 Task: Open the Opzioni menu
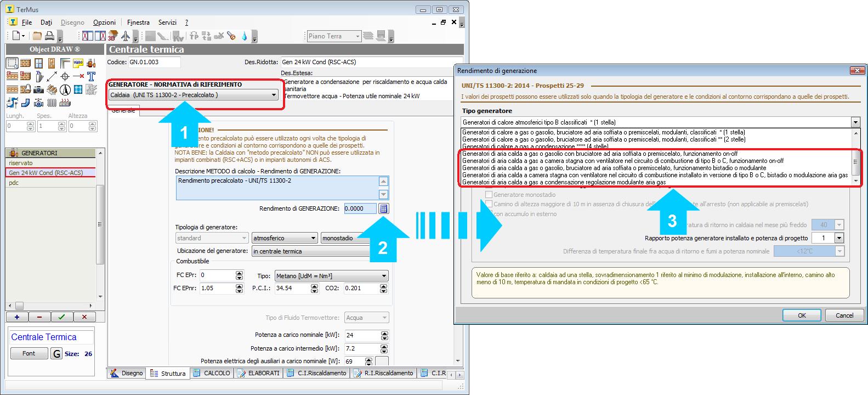tap(104, 22)
